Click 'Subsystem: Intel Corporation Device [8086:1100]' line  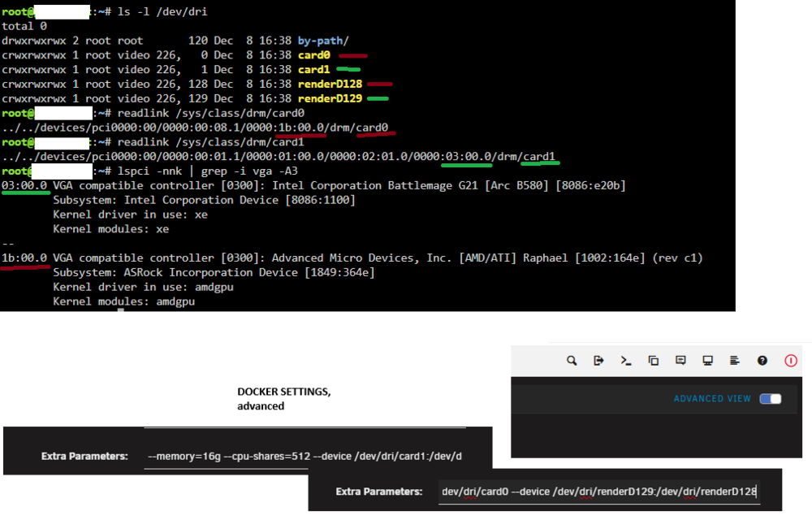coord(204,200)
